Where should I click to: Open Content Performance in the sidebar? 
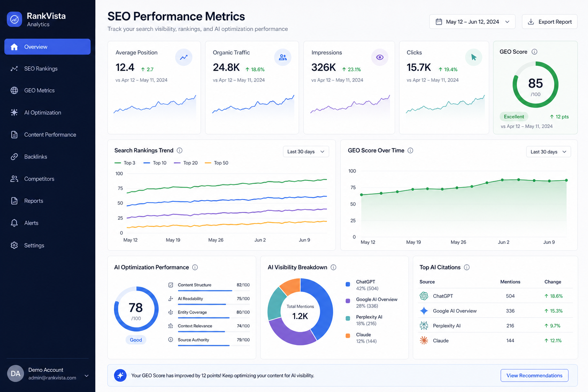coord(47,135)
